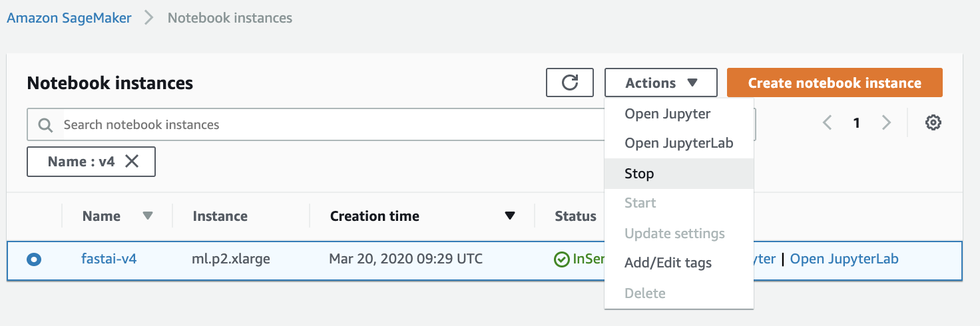Sort by the Name column arrow

pyautogui.click(x=148, y=216)
